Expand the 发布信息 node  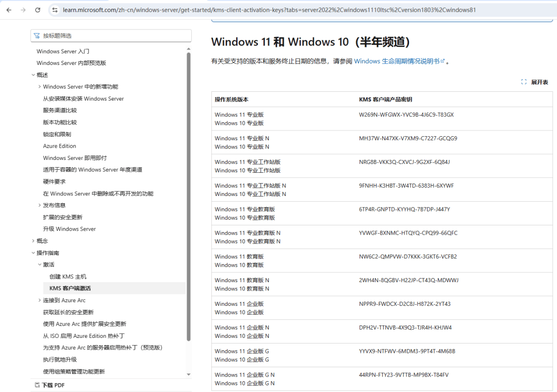[39, 205]
